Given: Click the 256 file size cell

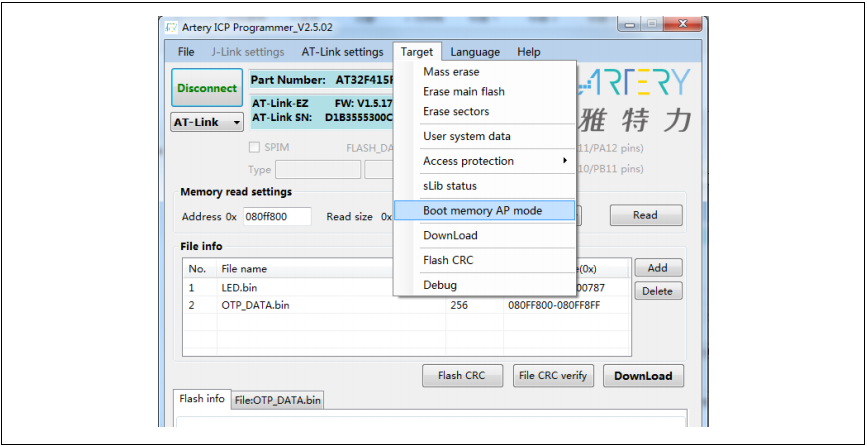Looking at the screenshot, I should (459, 305).
